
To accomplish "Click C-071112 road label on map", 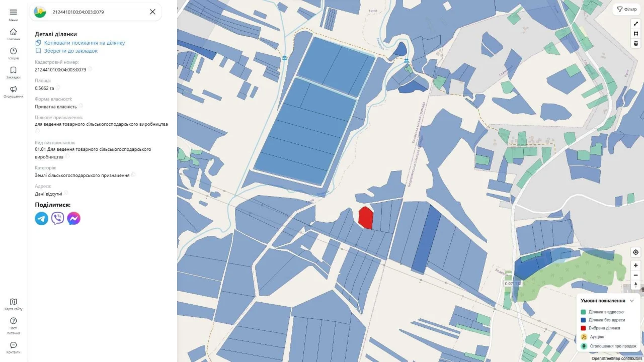I will (513, 284).
